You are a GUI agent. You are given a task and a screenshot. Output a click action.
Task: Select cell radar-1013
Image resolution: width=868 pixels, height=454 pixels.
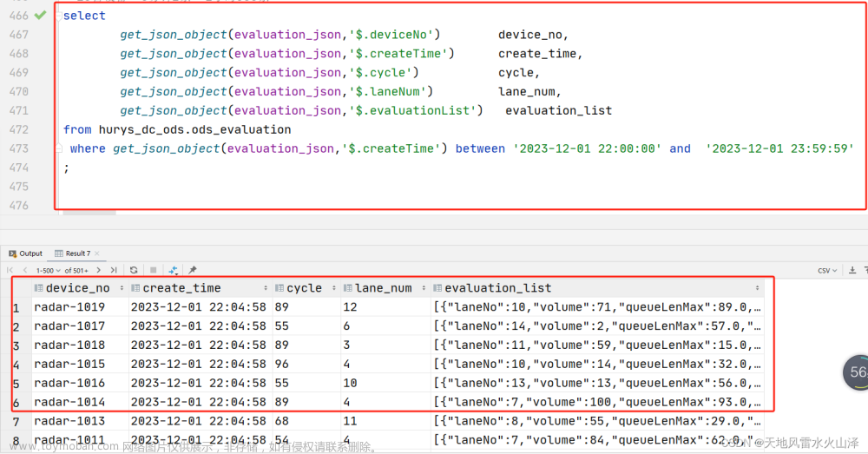pos(80,421)
